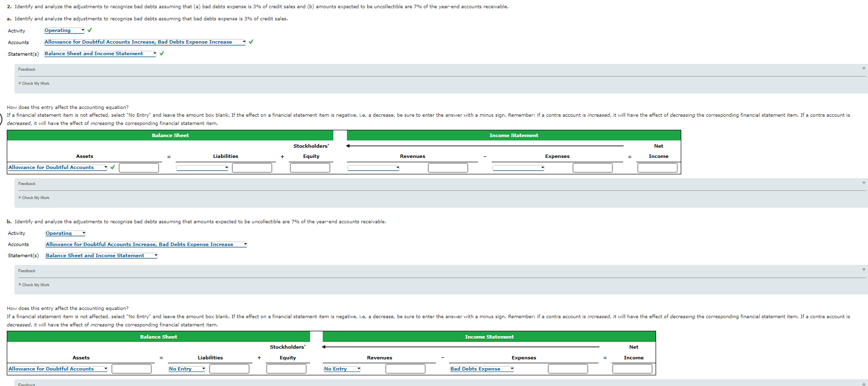Open the Bad Debts Expense dropdown in part b
This screenshot has width=868, height=386.
click(x=482, y=369)
